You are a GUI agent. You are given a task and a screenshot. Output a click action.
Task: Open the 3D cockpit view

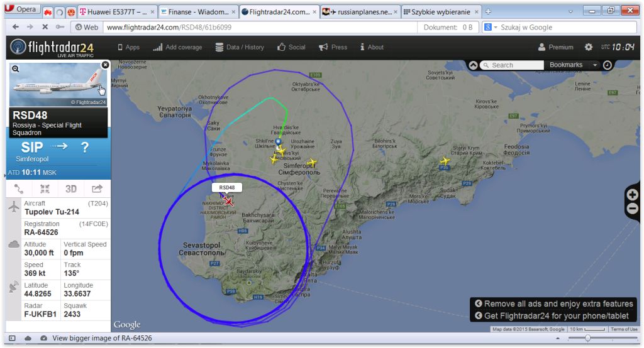pyautogui.click(x=71, y=189)
